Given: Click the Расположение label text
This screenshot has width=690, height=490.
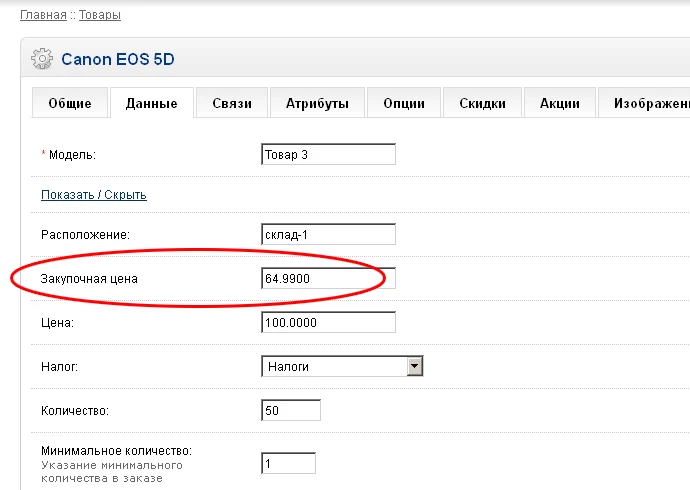Looking at the screenshot, I should [85, 235].
